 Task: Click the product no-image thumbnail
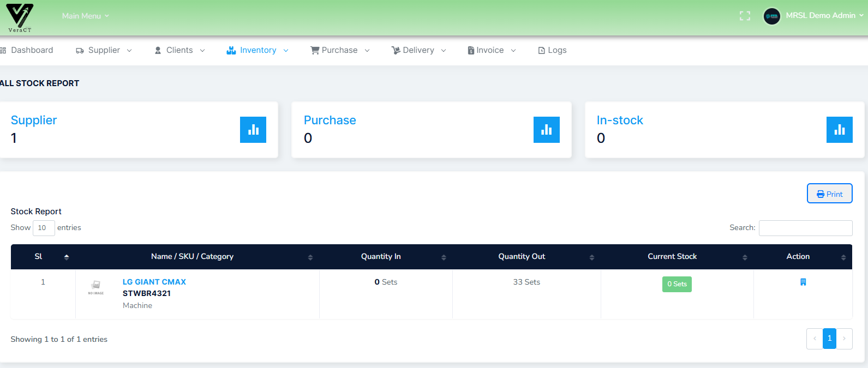click(x=96, y=287)
